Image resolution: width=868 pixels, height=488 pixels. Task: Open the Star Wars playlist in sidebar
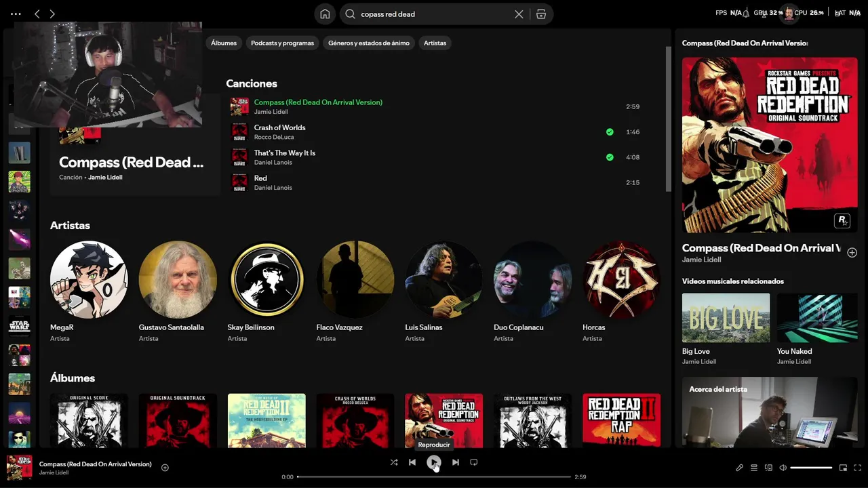pyautogui.click(x=19, y=325)
